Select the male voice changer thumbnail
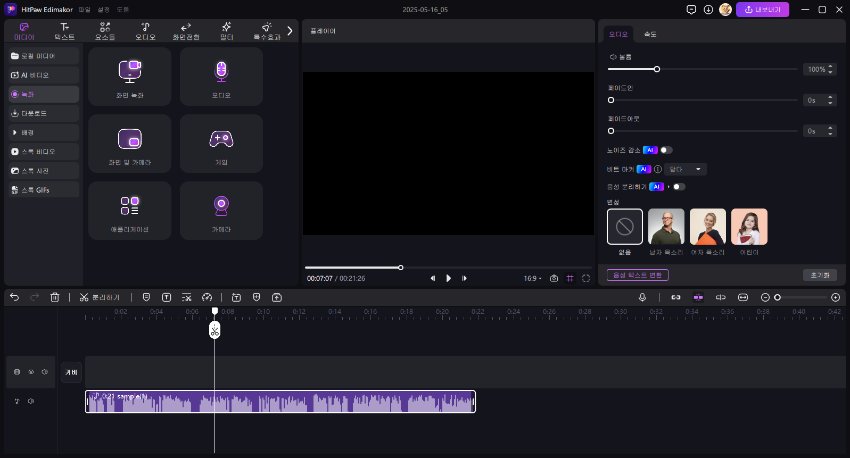The width and height of the screenshot is (850, 458). tap(666, 227)
